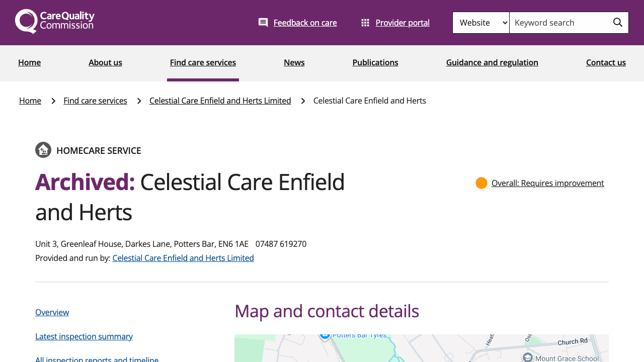Open the Latest inspection summary
This screenshot has height=362, width=644.
(84, 336)
